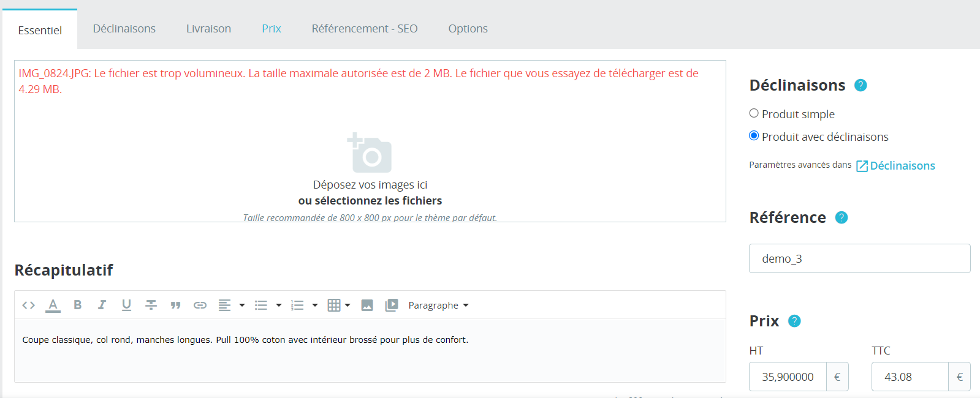980x398 pixels.
Task: Open the Options tab
Action: tap(468, 29)
